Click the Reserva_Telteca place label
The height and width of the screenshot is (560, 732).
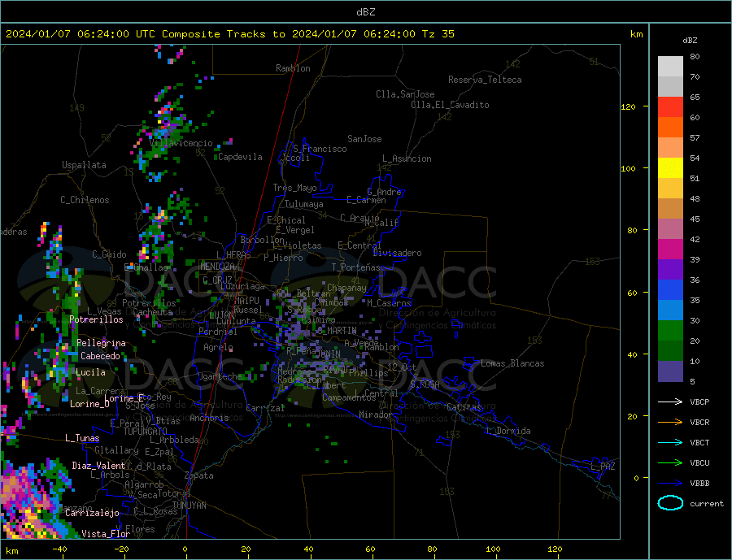point(485,80)
